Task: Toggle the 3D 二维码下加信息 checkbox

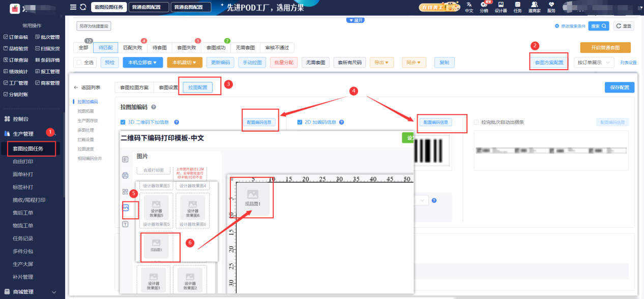Action: click(x=123, y=122)
